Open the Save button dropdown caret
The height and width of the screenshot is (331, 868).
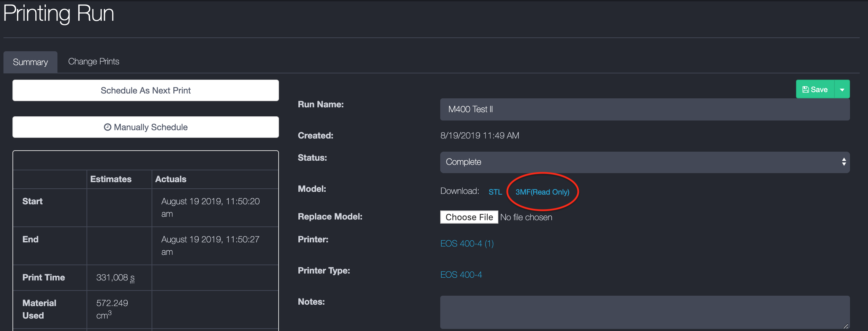coord(842,90)
